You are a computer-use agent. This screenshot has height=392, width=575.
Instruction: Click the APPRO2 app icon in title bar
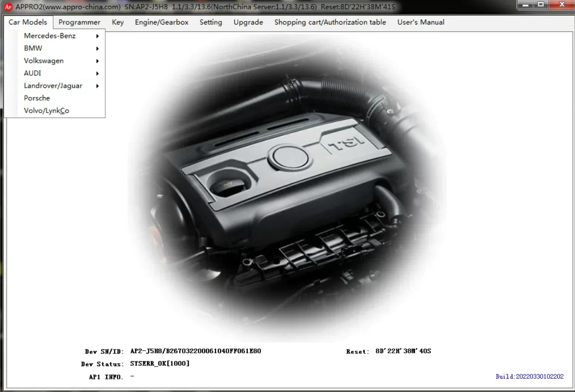pos(8,7)
